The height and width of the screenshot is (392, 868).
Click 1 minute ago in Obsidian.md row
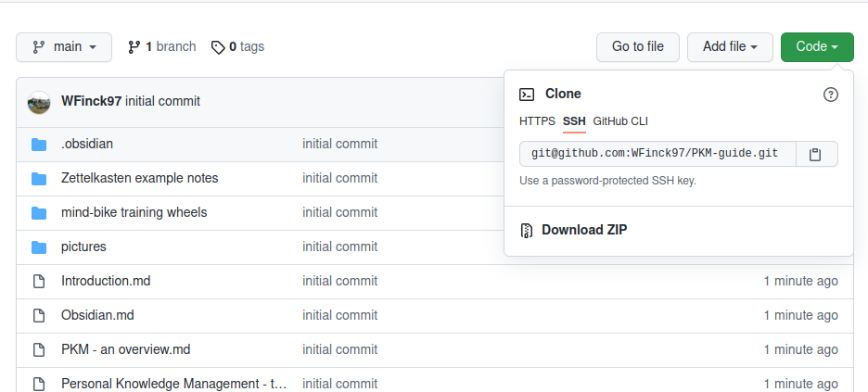click(801, 315)
